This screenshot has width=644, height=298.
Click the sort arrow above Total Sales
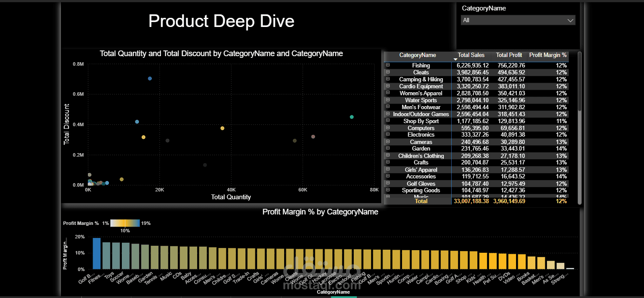point(456,59)
